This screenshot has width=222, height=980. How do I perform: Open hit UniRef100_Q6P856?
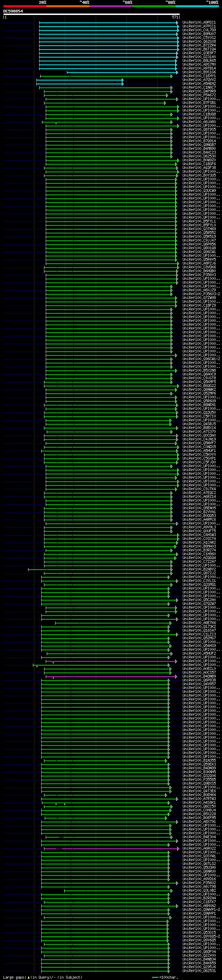click(x=199, y=244)
